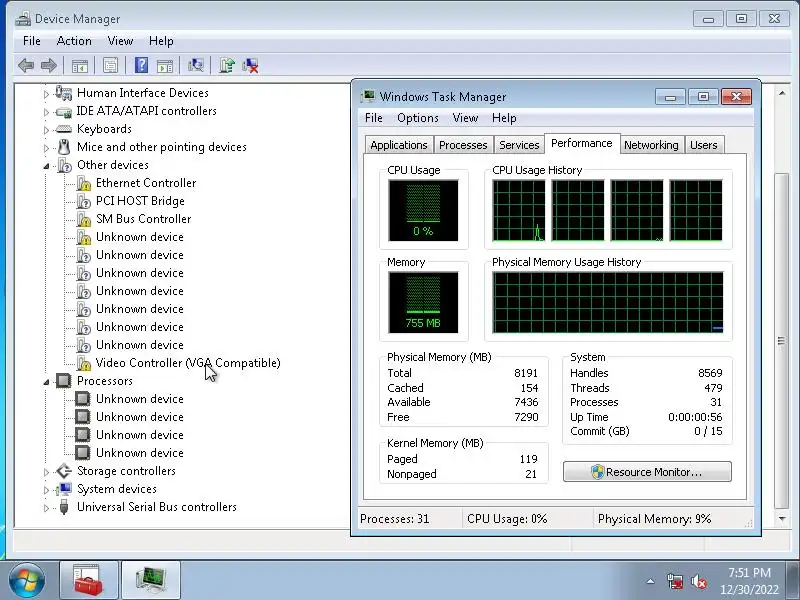
Task: Click the Uninstall device toolbar icon
Action: click(x=251, y=65)
